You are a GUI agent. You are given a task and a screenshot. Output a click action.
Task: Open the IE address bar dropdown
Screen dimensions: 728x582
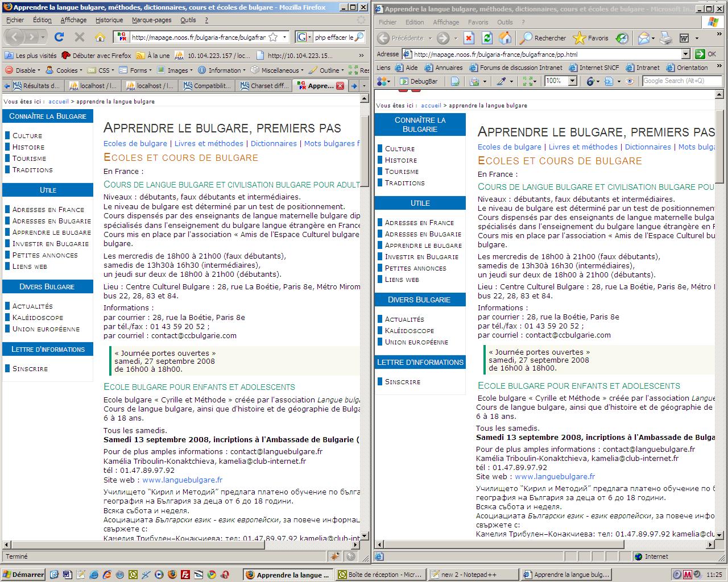[685, 54]
